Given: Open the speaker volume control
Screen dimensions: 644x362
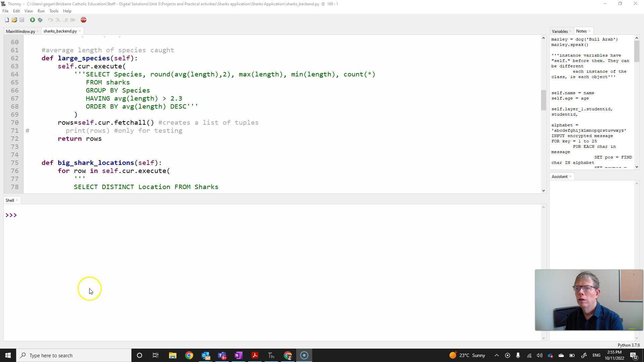Looking at the screenshot, I should point(540,355).
